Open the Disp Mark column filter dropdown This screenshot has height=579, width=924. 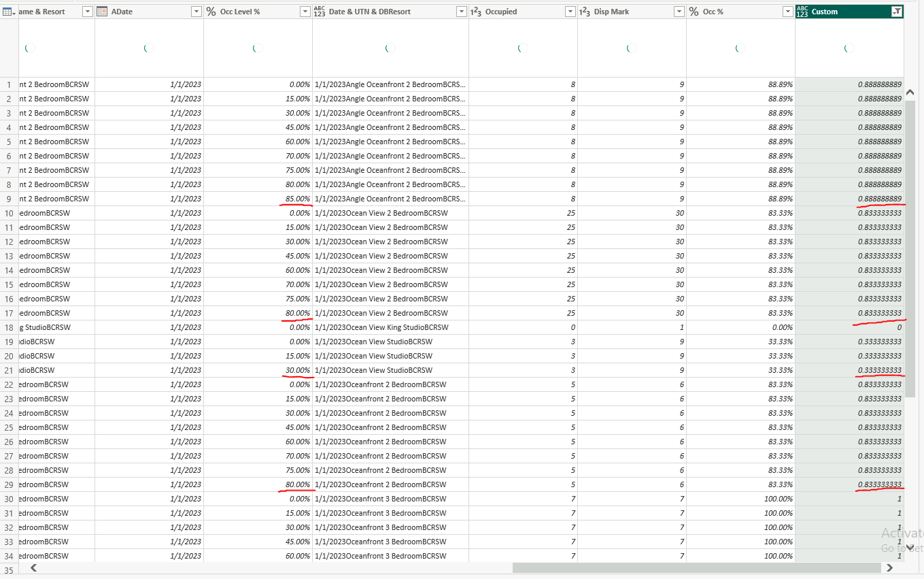pyautogui.click(x=679, y=12)
